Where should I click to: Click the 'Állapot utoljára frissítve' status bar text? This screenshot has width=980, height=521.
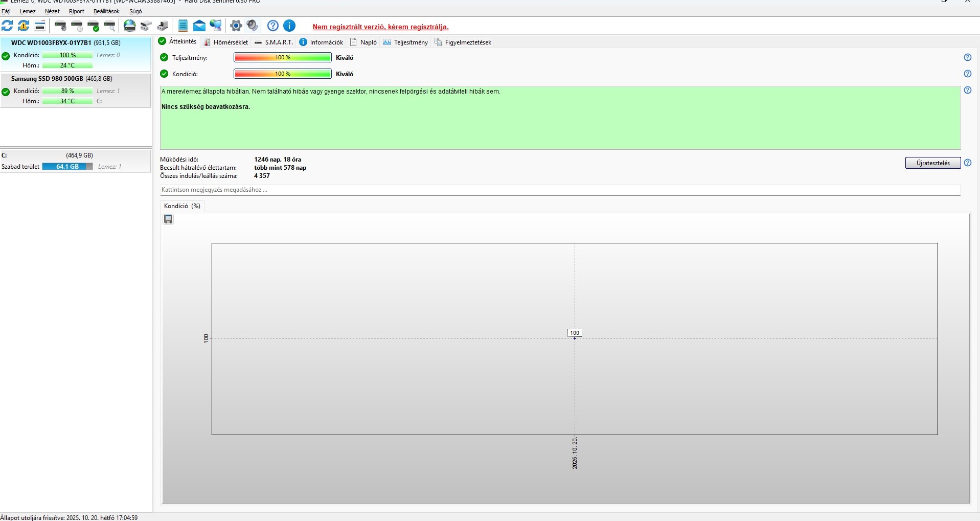69,517
